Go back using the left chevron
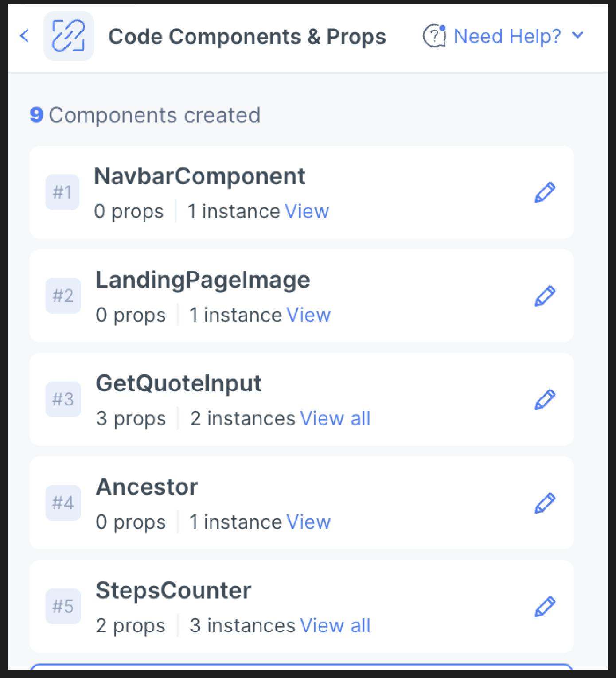 (x=25, y=36)
